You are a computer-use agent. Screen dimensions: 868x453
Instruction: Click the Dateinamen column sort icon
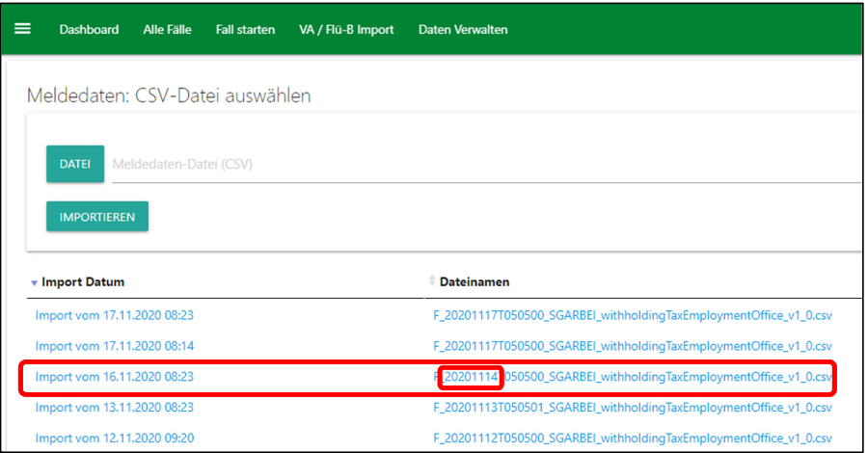432,281
